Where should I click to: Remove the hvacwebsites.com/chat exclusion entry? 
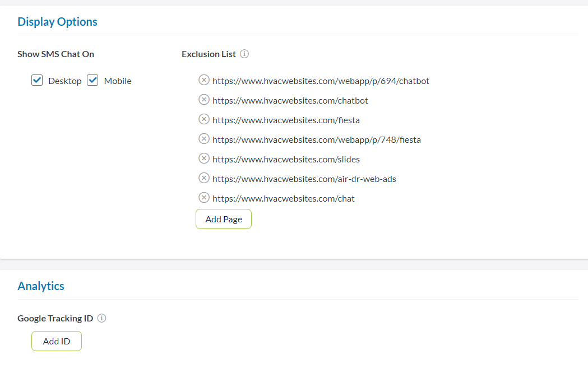[204, 198]
